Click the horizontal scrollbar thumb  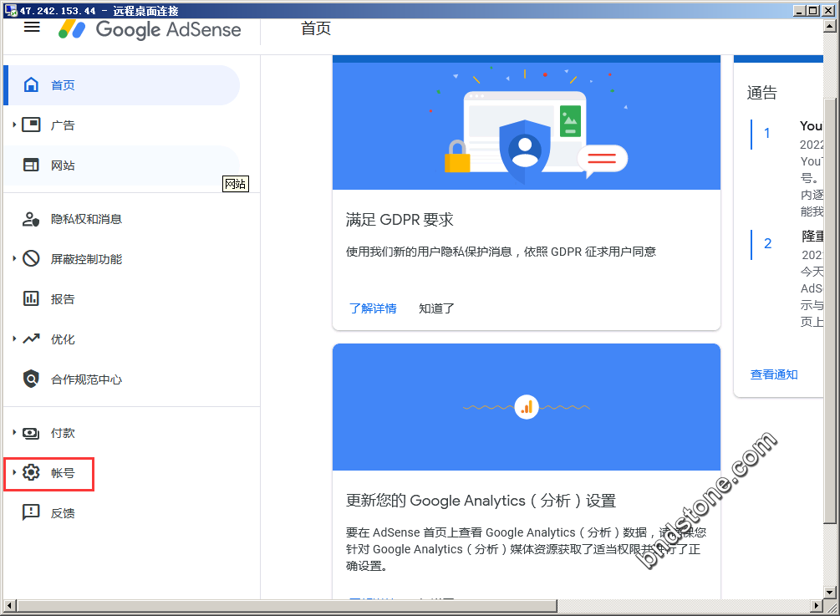(x=287, y=606)
